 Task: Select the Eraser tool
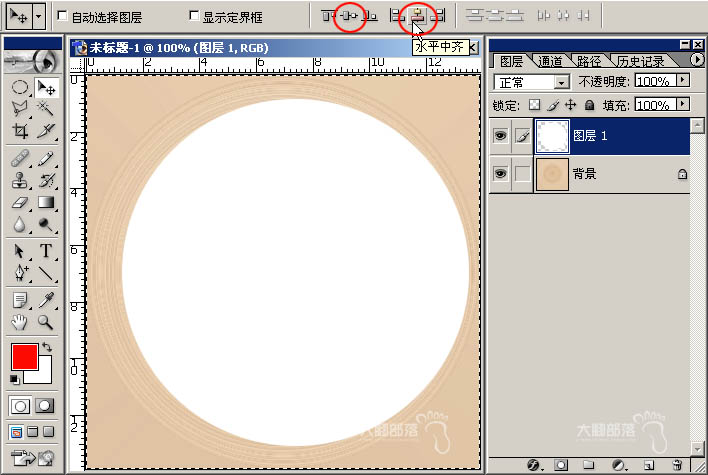coord(19,202)
